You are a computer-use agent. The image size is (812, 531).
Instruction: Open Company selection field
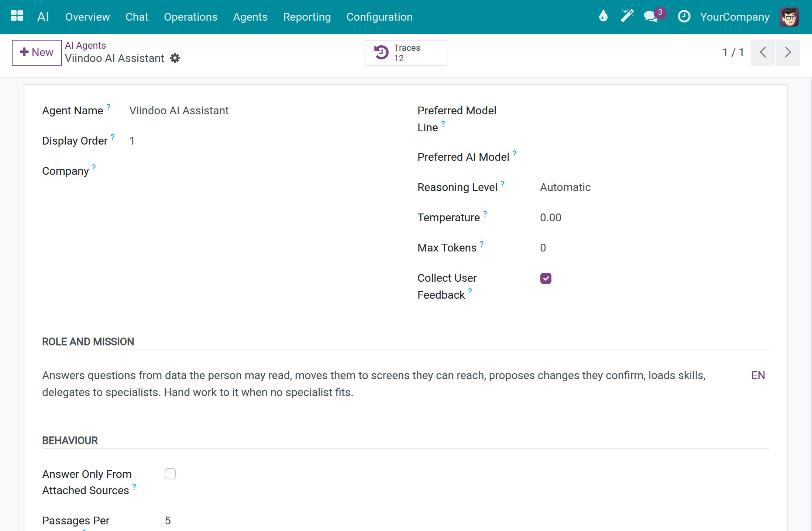coord(261,171)
